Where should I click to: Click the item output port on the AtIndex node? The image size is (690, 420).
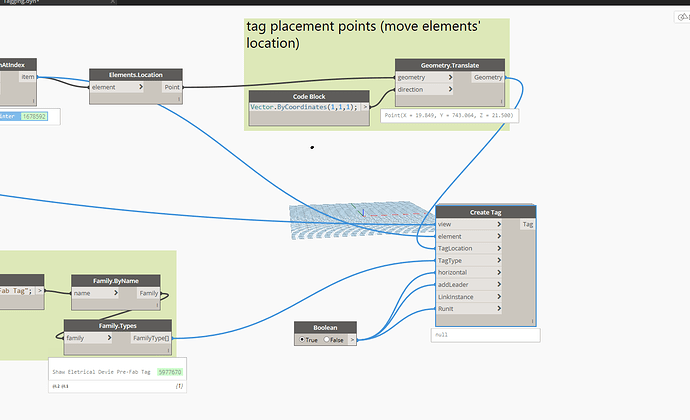tap(28, 77)
